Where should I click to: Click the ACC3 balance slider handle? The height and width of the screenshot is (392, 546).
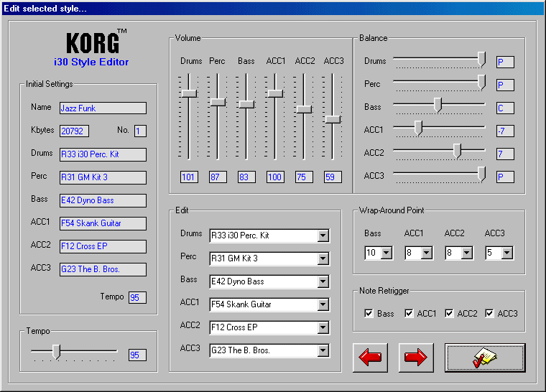pos(481,174)
